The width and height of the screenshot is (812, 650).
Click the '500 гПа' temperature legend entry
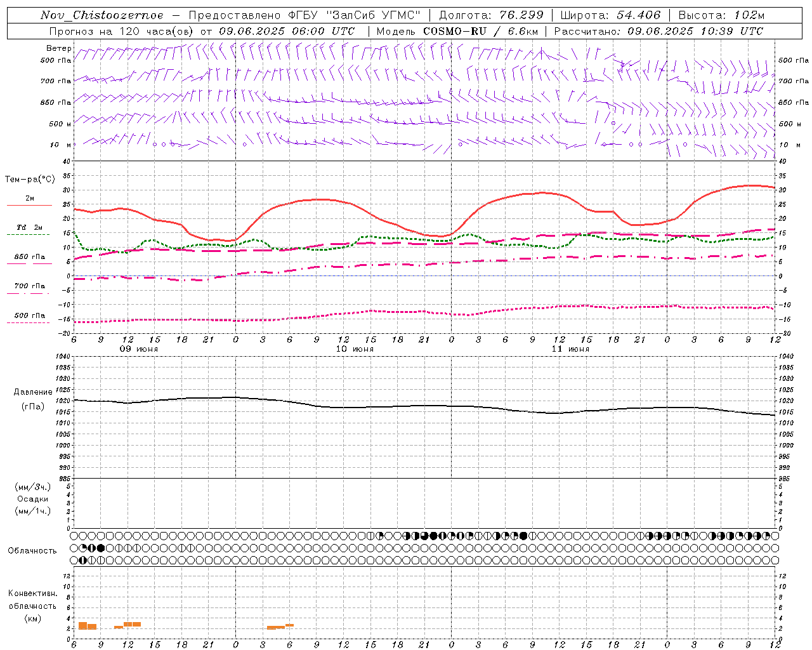pos(30,315)
